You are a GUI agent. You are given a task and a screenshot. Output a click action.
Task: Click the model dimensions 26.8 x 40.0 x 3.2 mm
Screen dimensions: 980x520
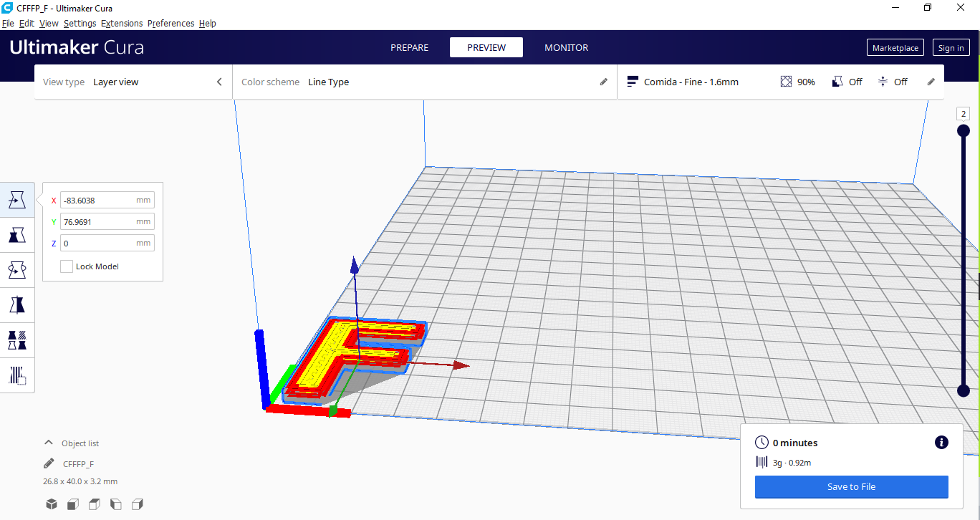pyautogui.click(x=80, y=481)
